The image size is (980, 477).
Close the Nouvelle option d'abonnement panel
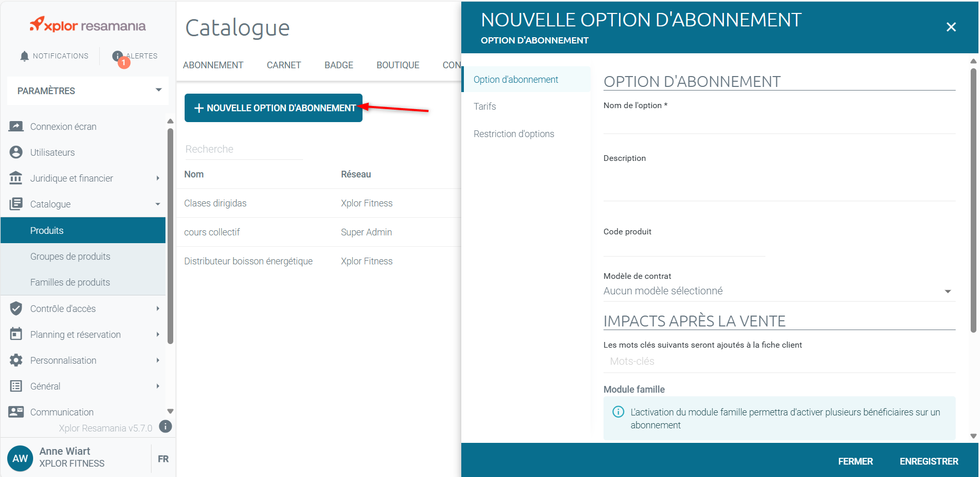click(951, 27)
